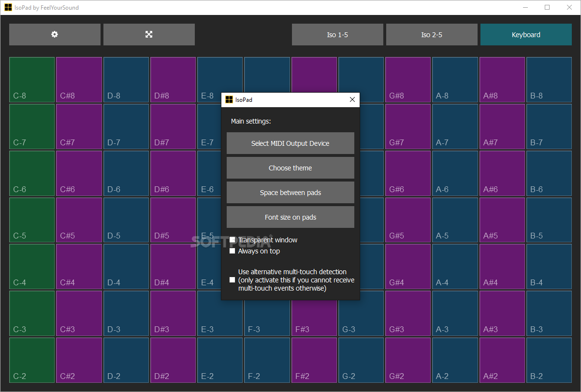This screenshot has height=392, width=581.
Task: Tap the C#6 pad
Action: [79, 173]
